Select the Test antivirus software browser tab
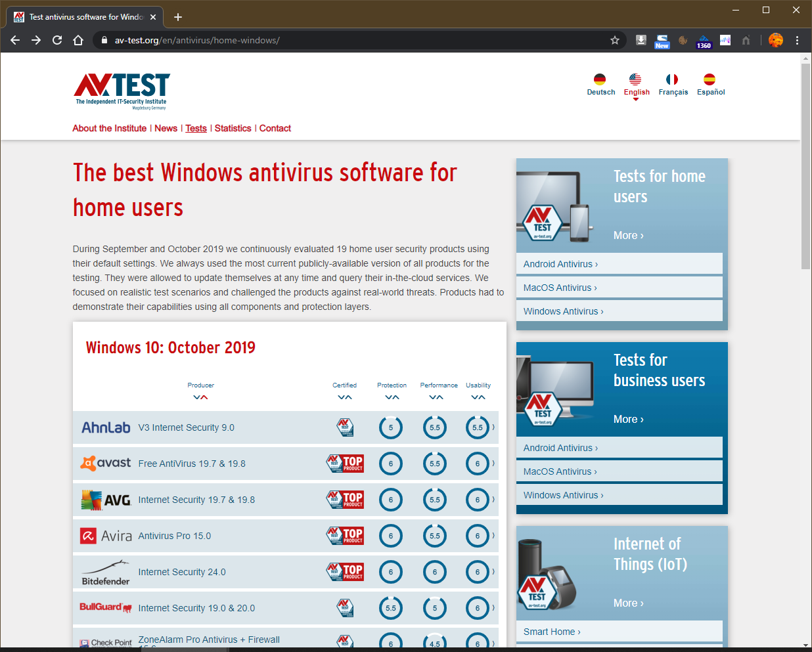 click(85, 17)
